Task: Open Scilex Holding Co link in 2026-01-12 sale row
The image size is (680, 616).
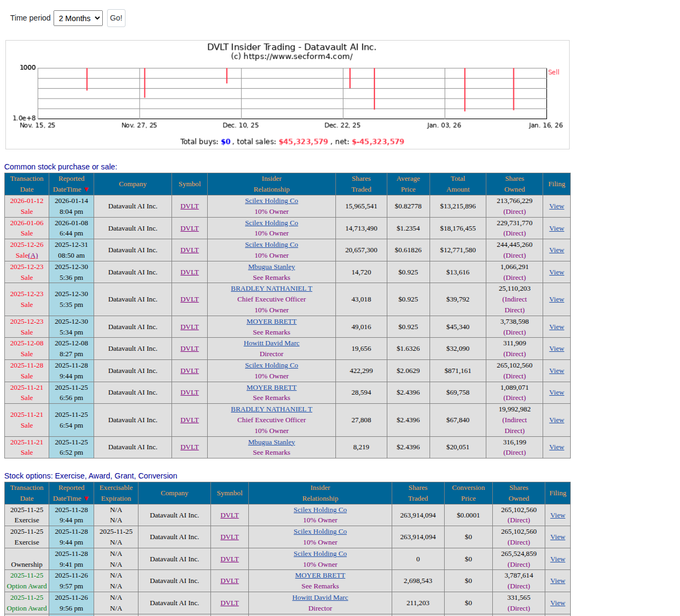Action: point(272,201)
